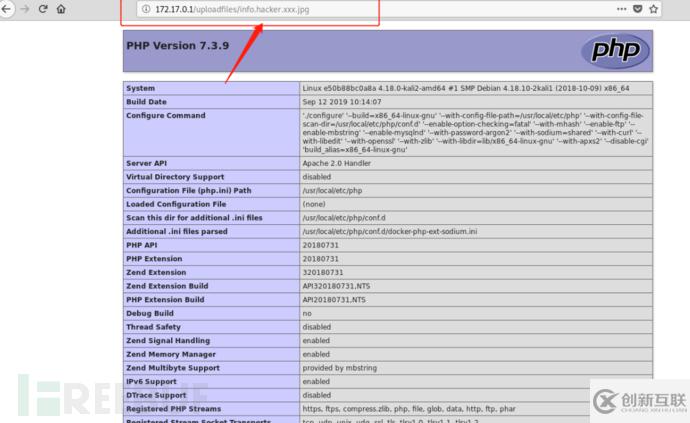Select 'enabled' value for Zend Signal Handling
Image resolution: width=690 pixels, height=423 pixels.
click(x=316, y=341)
